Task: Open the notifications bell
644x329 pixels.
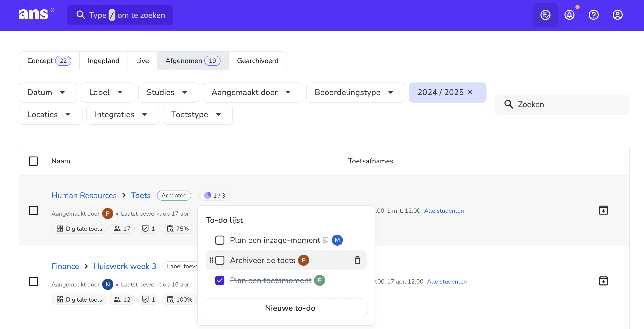Action: point(569,15)
